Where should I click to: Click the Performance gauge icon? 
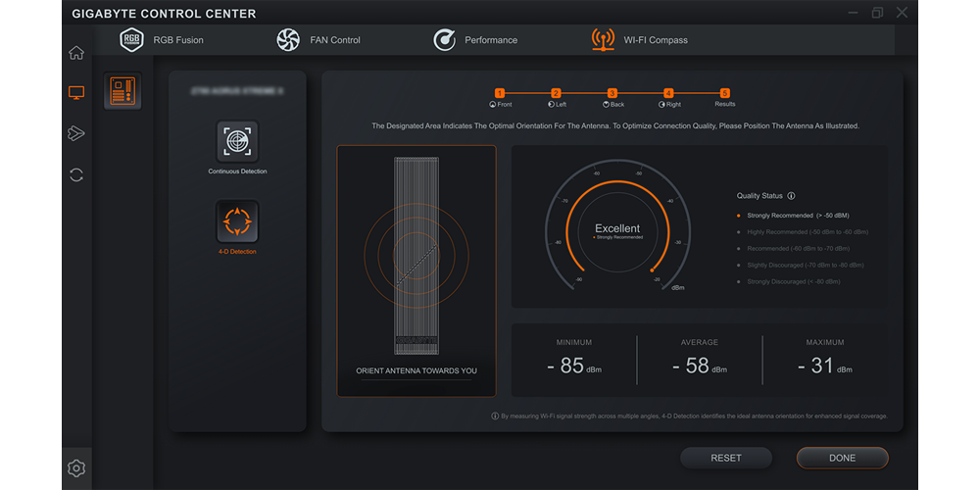(444, 40)
